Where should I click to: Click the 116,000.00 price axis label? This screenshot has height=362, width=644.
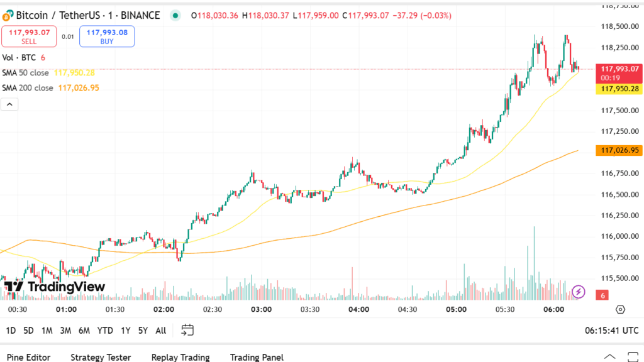click(619, 236)
